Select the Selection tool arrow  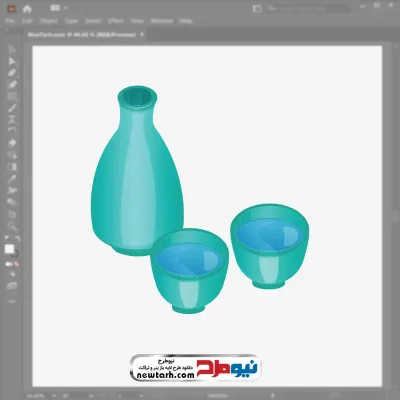click(12, 50)
